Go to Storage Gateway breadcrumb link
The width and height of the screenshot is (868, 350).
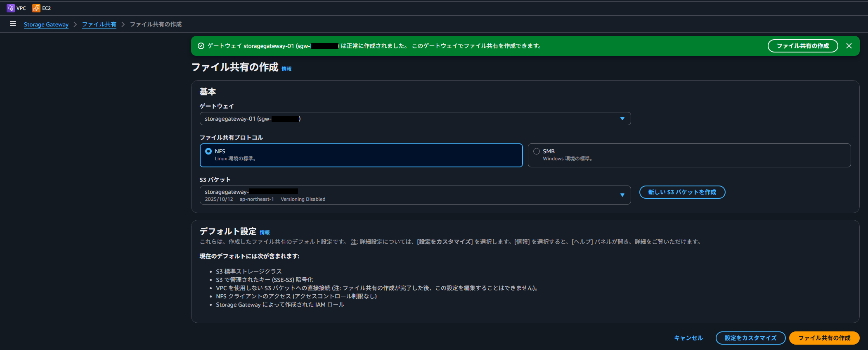[x=46, y=24]
